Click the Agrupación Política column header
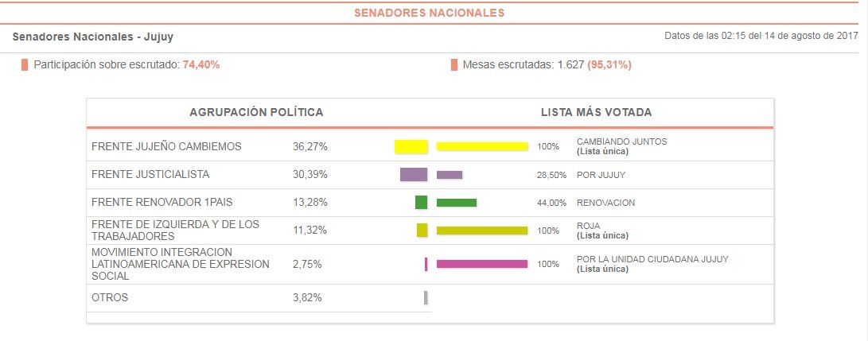This screenshot has width=868, height=341. coord(256,112)
